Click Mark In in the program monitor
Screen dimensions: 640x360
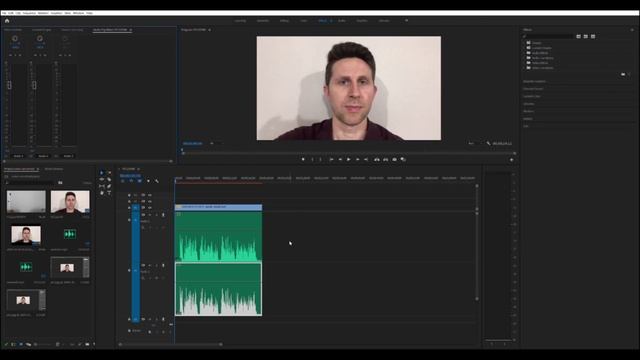tap(313, 160)
